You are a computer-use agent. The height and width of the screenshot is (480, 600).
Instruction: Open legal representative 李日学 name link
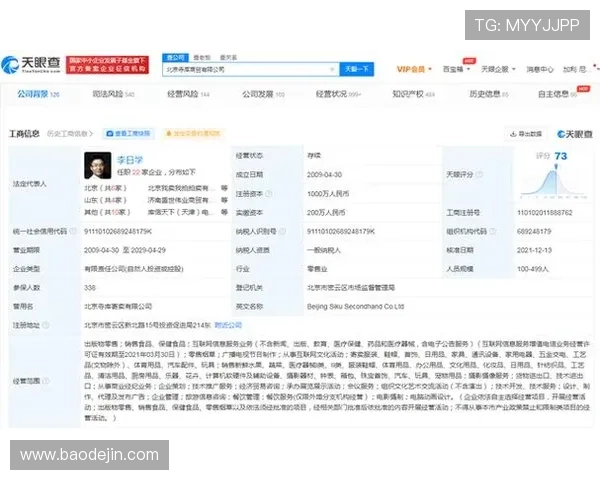coord(130,160)
